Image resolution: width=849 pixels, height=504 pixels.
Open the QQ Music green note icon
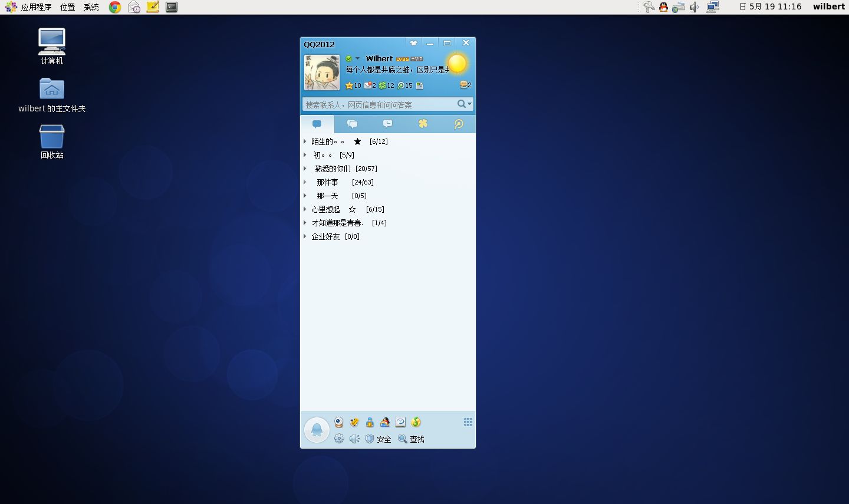pos(416,422)
